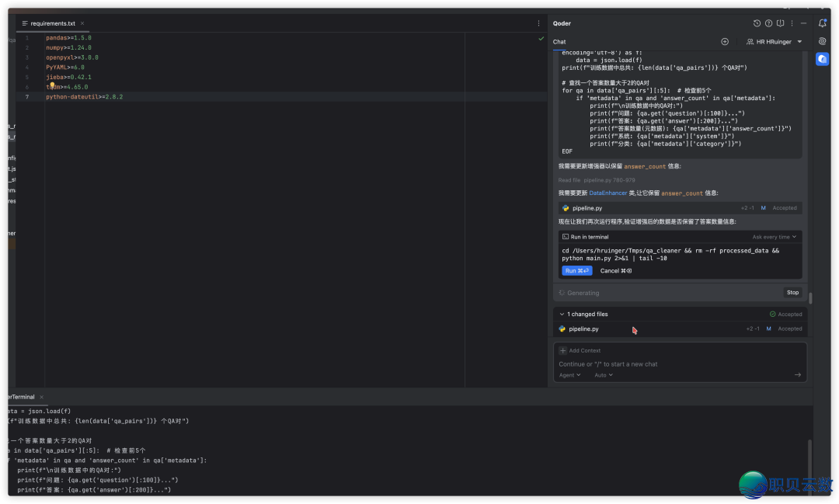Open the Agent mode dropdown
The image size is (839, 504).
(570, 375)
